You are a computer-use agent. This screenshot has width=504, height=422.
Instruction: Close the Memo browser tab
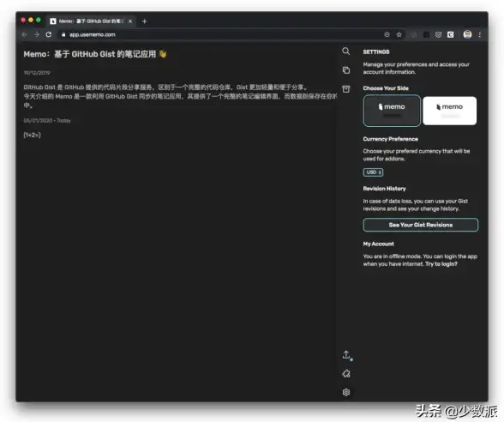click(x=130, y=21)
